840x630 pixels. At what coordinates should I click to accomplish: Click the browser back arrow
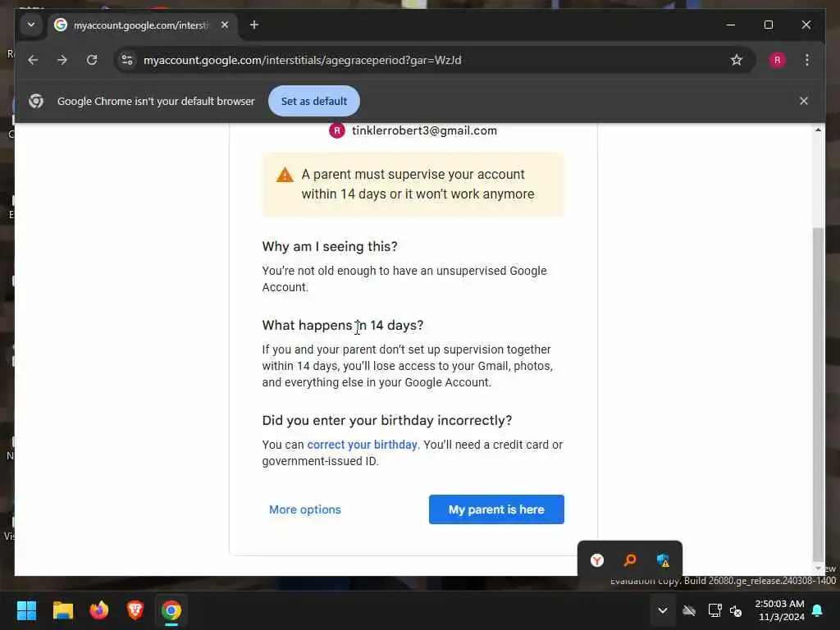pos(33,60)
